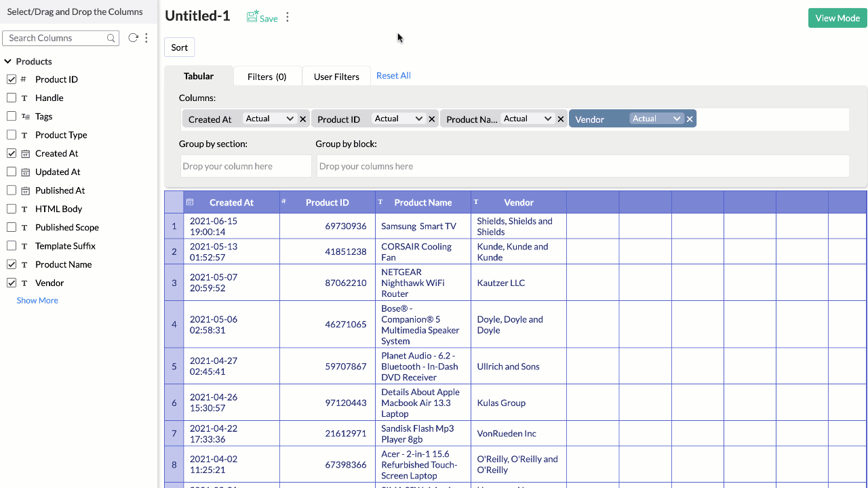Click the Search Columns input field
Viewport: 868px width, 488px height.
pyautogui.click(x=56, y=39)
